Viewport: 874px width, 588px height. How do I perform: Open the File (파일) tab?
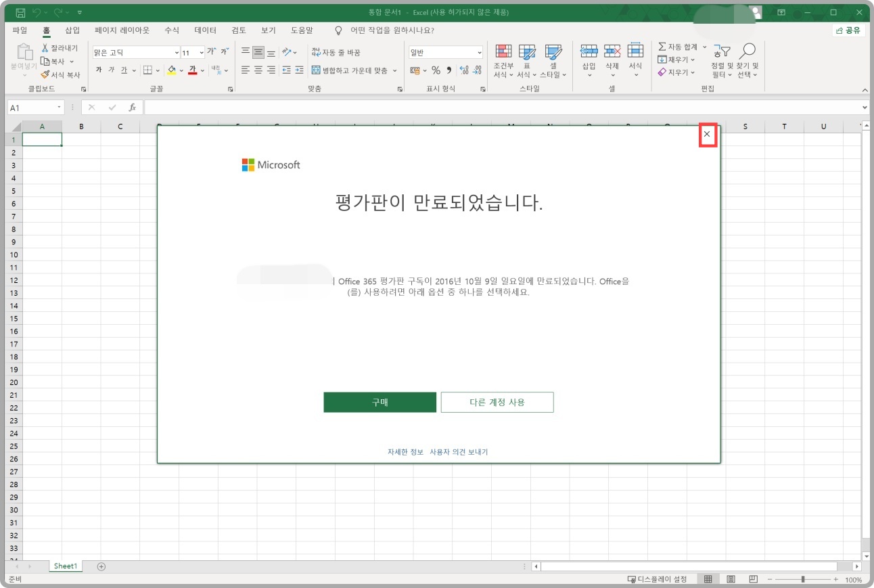tap(20, 30)
